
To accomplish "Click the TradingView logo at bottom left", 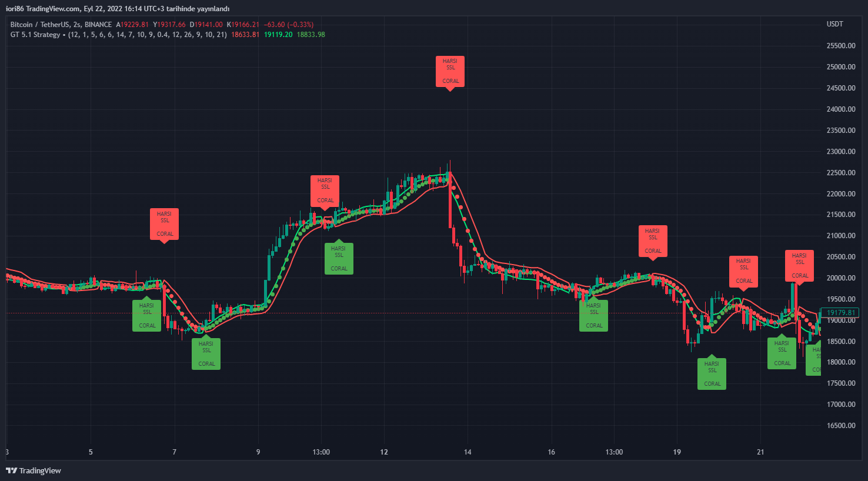I will tap(34, 470).
